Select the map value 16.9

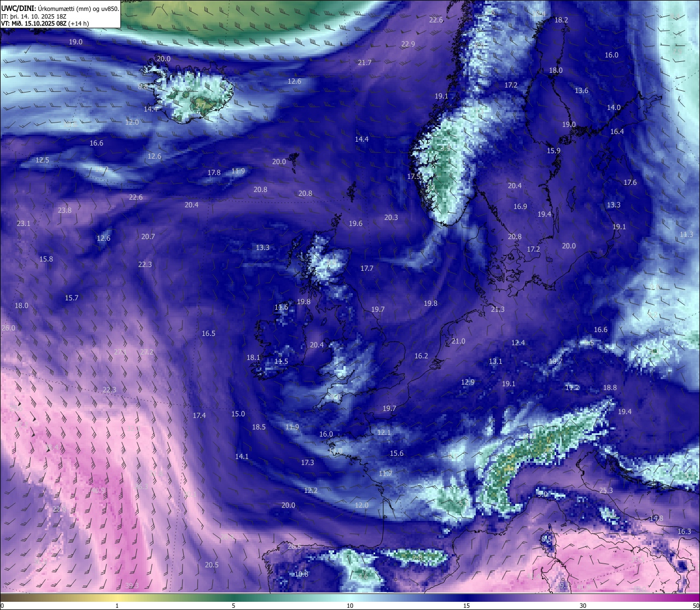tap(520, 206)
